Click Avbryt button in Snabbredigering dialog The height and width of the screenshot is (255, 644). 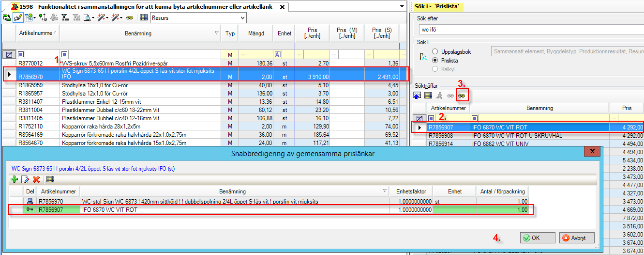[577, 238]
